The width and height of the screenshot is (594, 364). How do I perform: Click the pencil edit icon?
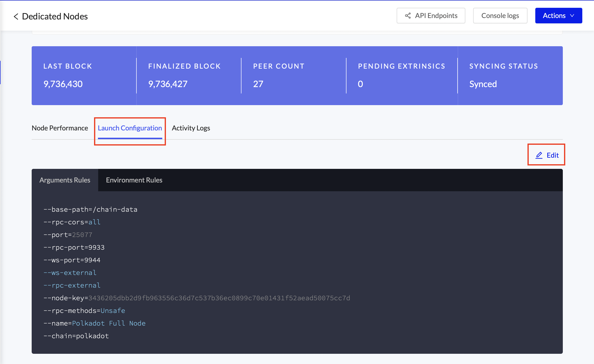click(x=539, y=155)
